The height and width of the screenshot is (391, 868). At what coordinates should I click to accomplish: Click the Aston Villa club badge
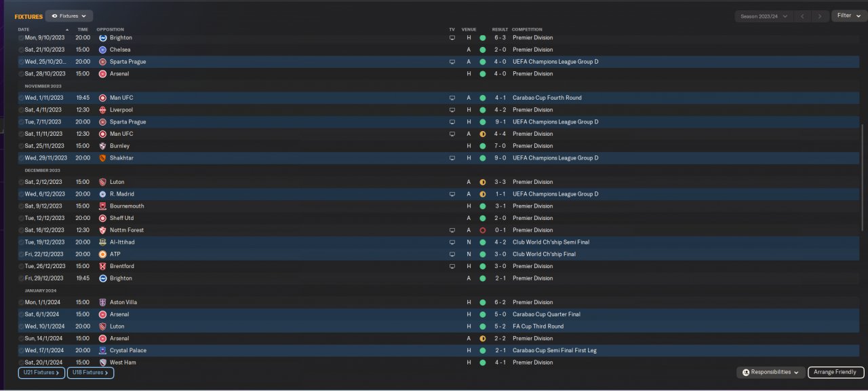click(102, 302)
